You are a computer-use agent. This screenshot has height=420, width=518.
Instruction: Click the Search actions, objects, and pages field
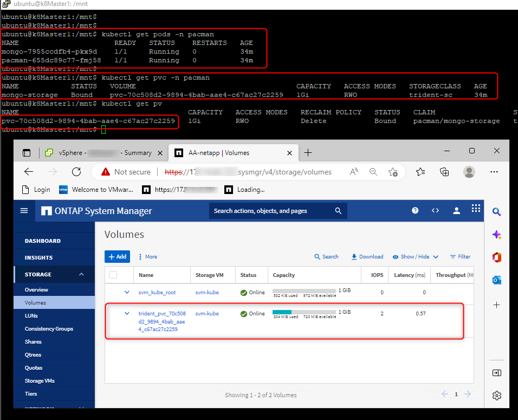pyautogui.click(x=273, y=211)
